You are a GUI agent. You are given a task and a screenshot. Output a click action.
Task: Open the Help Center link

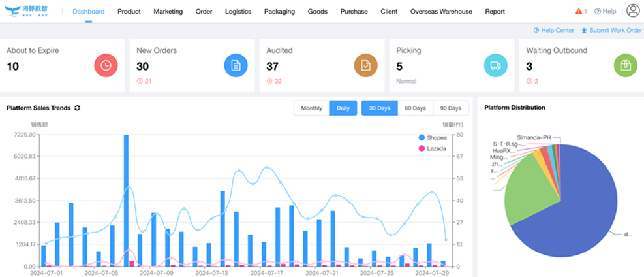553,31
